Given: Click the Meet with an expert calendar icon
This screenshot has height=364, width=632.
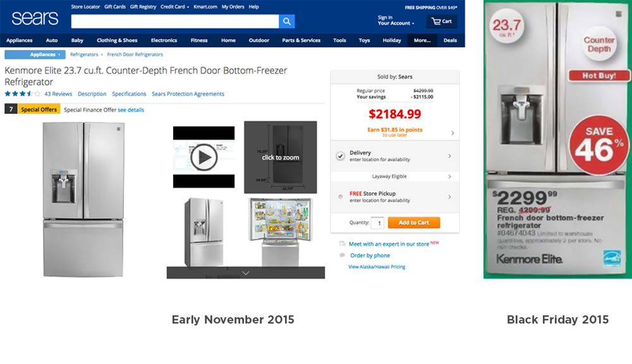Looking at the screenshot, I should (342, 243).
